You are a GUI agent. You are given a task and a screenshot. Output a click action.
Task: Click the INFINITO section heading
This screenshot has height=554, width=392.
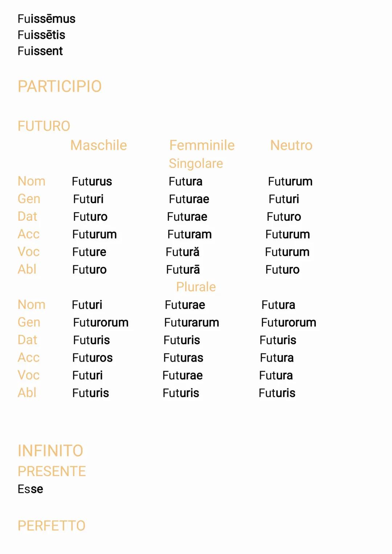point(50,451)
